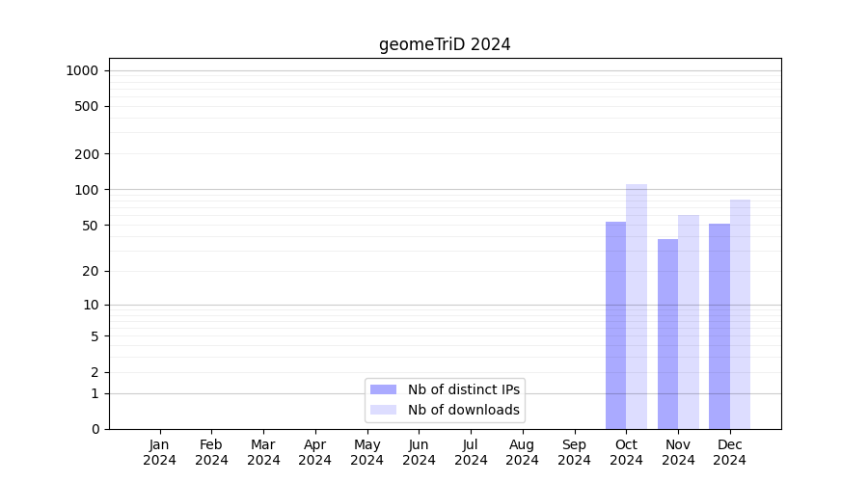Select the November downloads bar
This screenshot has width=868, height=482.
point(689,322)
